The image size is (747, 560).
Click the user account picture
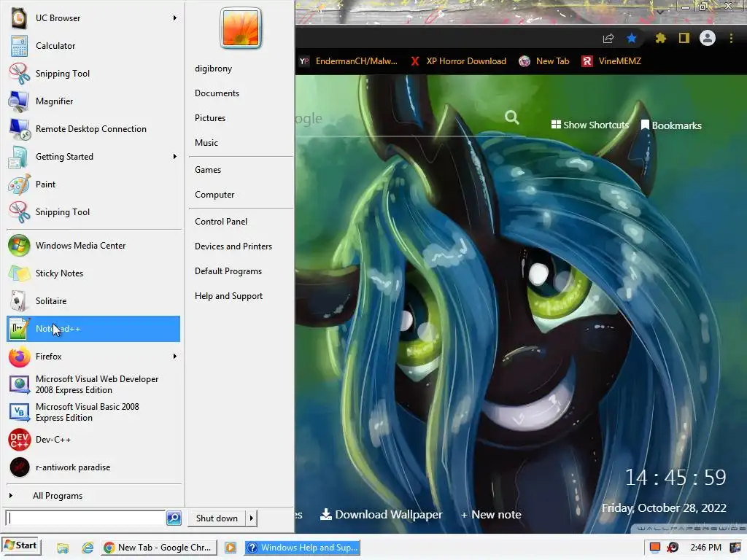pos(241,28)
